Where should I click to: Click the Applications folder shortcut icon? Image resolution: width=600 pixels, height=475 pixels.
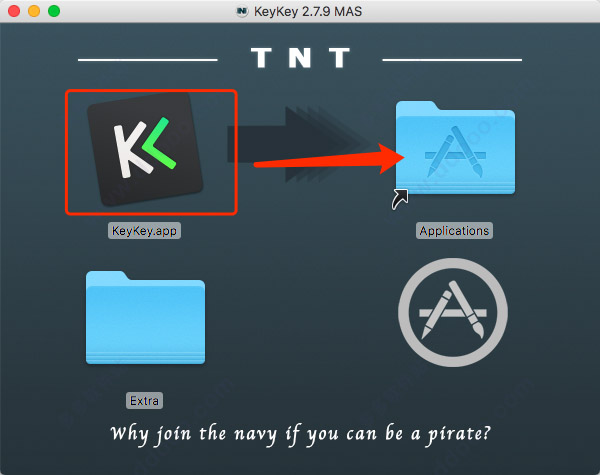coord(455,148)
